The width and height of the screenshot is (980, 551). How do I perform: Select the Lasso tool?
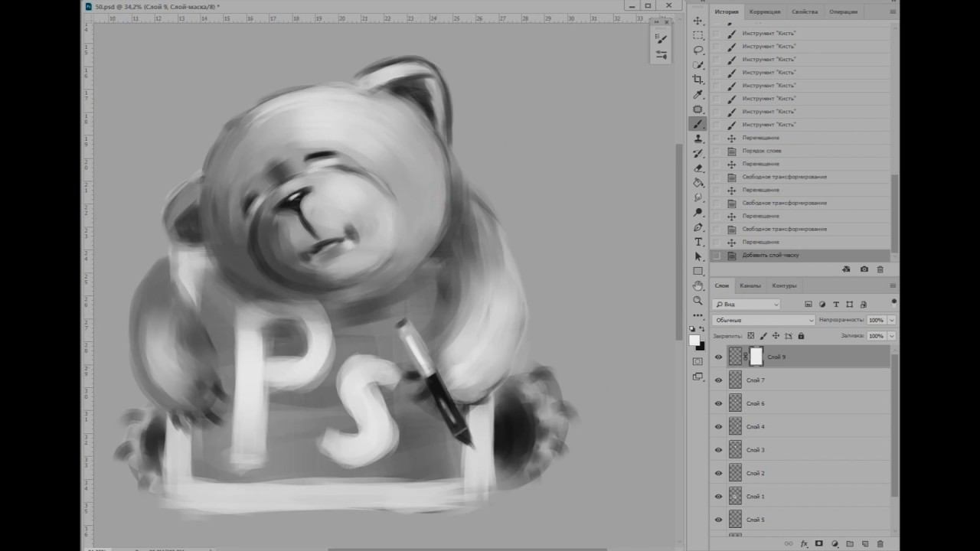pyautogui.click(x=697, y=50)
